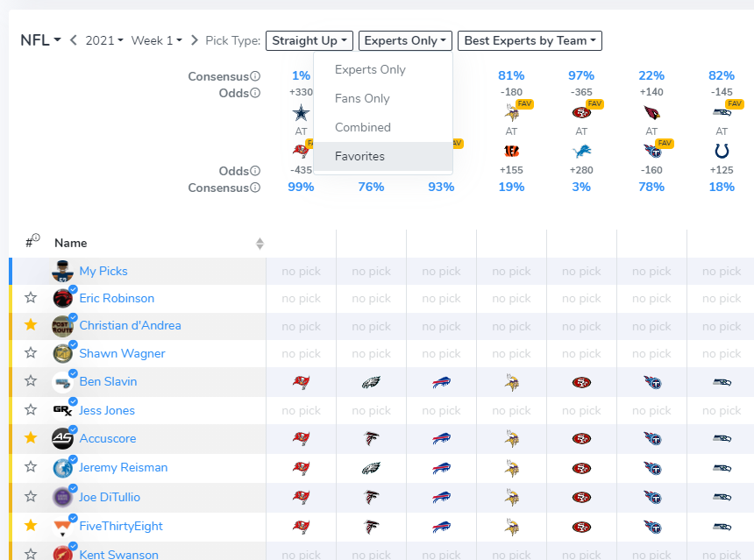Image resolution: width=754 pixels, height=560 pixels.
Task: Open Shawn Wagner's profile link
Action: pyautogui.click(x=122, y=353)
